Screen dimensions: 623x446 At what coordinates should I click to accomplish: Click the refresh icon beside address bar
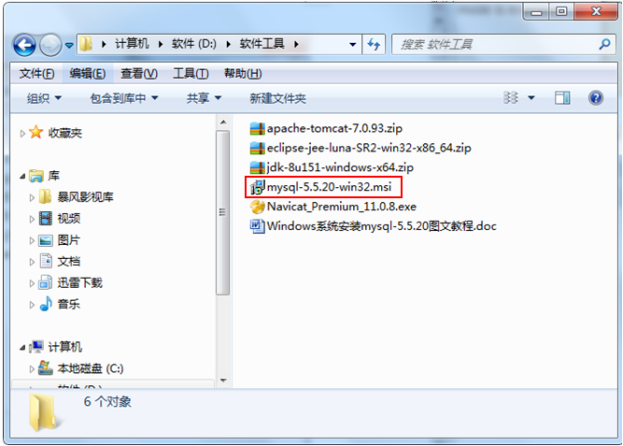point(373,44)
